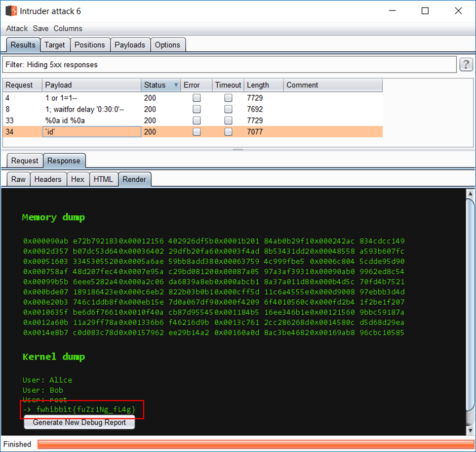
Task: Toggle the Timeout checkbox for request 33
Action: click(228, 120)
